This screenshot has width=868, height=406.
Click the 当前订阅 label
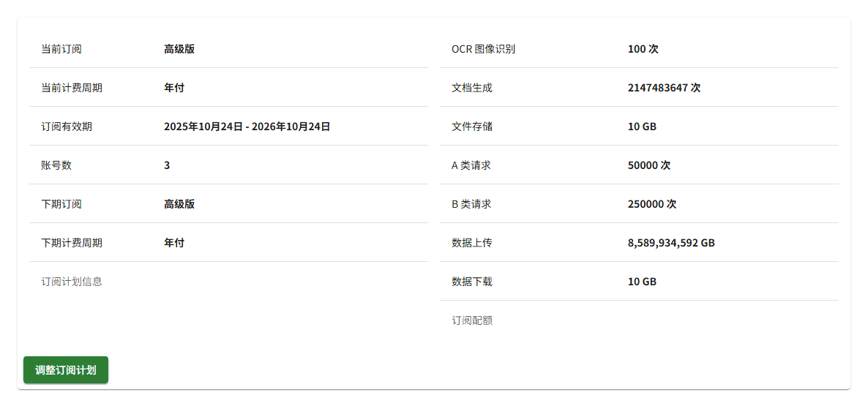point(61,49)
